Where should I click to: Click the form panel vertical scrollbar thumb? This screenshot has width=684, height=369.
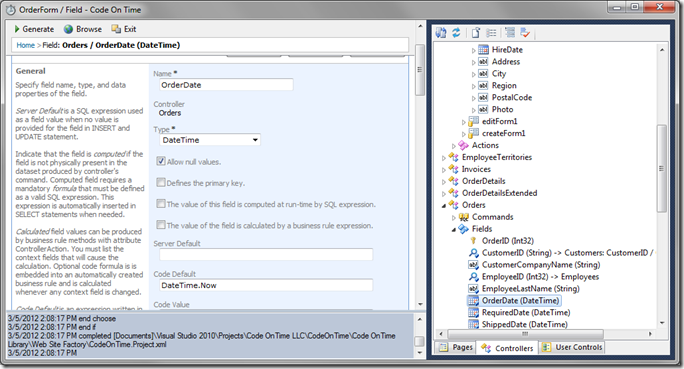[x=420, y=70]
